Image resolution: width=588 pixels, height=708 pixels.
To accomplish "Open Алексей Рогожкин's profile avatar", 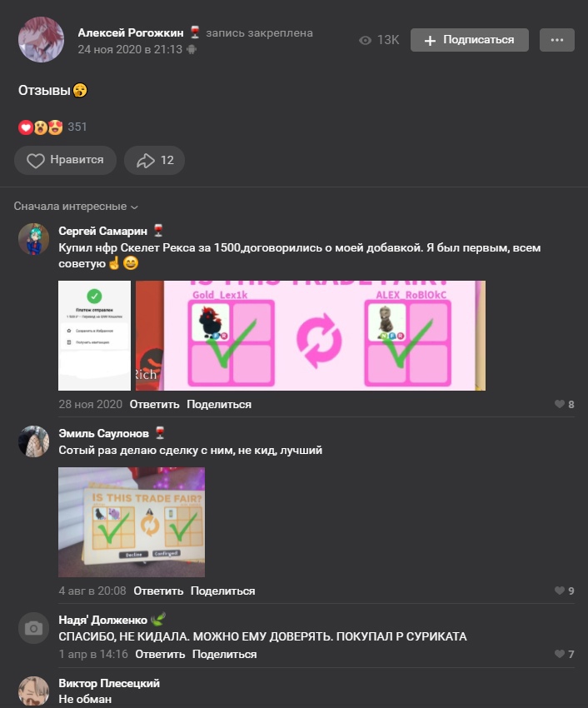I will click(41, 40).
